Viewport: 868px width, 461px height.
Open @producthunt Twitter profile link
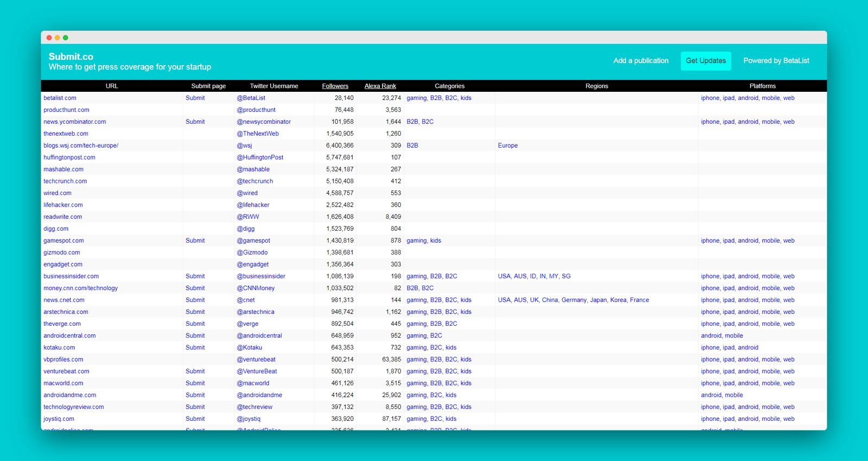(256, 110)
